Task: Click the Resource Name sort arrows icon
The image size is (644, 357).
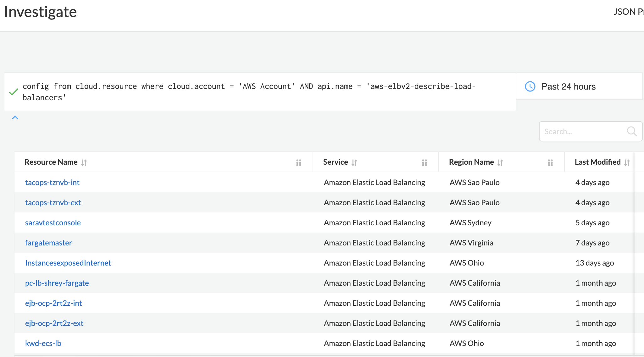Action: 84,162
